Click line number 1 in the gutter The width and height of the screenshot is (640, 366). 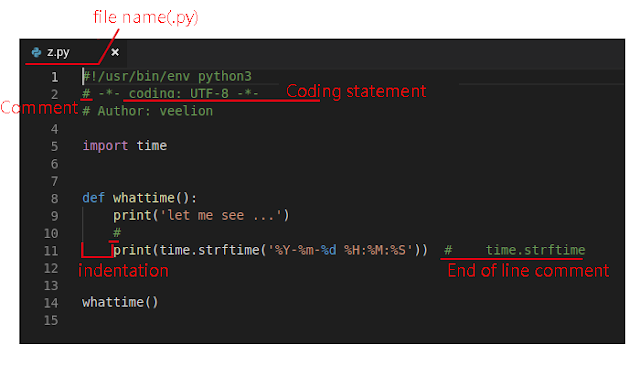(x=55, y=77)
